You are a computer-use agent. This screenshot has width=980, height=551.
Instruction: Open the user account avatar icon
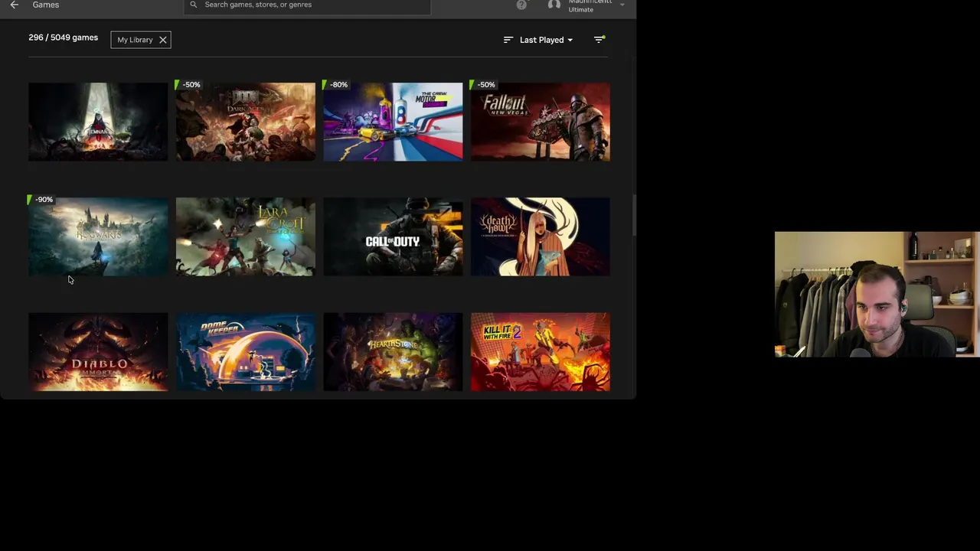(554, 5)
